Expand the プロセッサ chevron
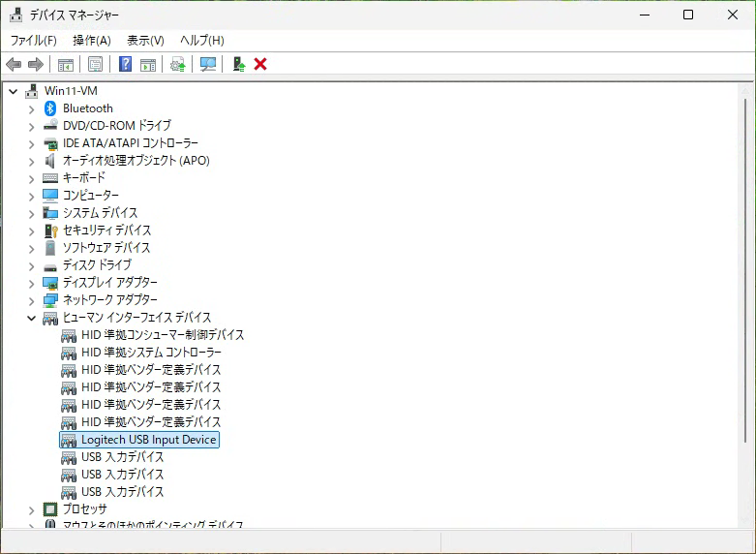756x554 pixels. click(x=31, y=510)
